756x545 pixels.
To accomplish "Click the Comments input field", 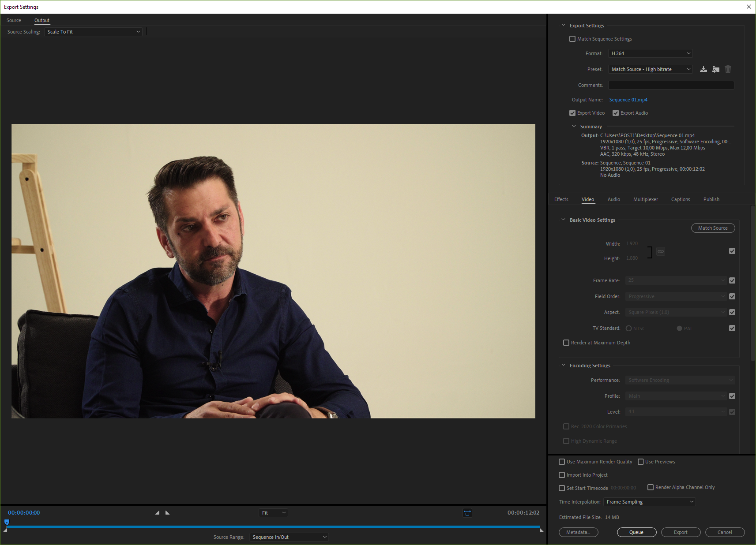I will click(671, 85).
